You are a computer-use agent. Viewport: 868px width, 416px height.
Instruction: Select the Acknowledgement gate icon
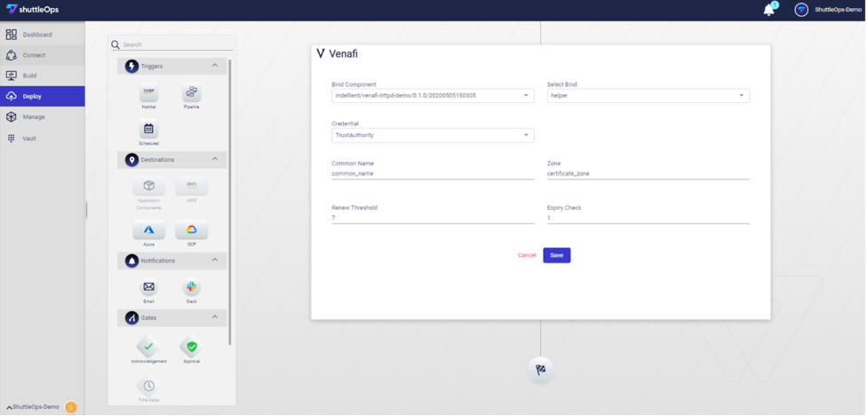pyautogui.click(x=149, y=346)
